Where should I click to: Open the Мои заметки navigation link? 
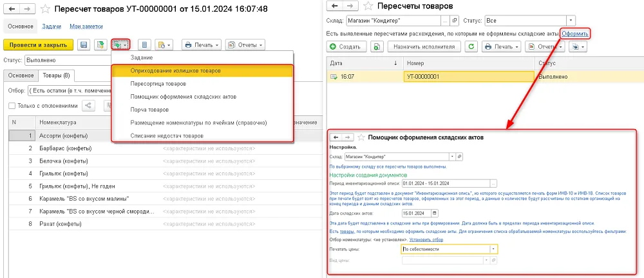coord(86,26)
